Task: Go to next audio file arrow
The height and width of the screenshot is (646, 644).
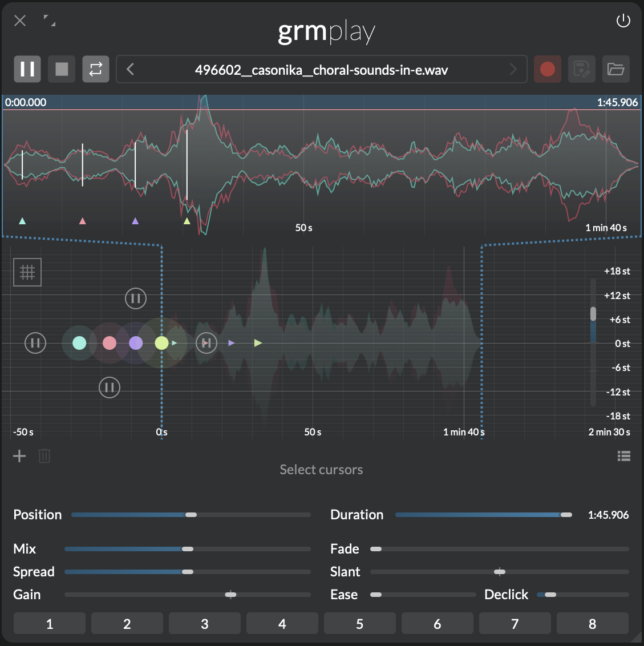Action: coord(513,70)
